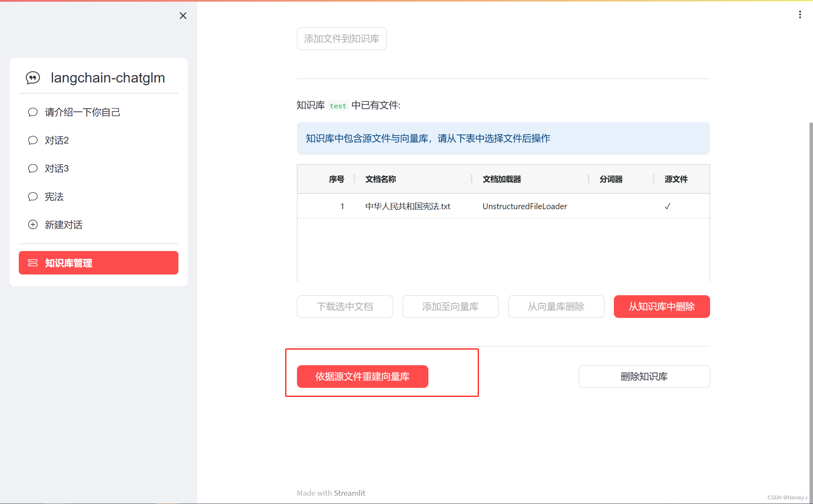Click the 删除知识库 button
The height and width of the screenshot is (504, 813).
click(644, 377)
